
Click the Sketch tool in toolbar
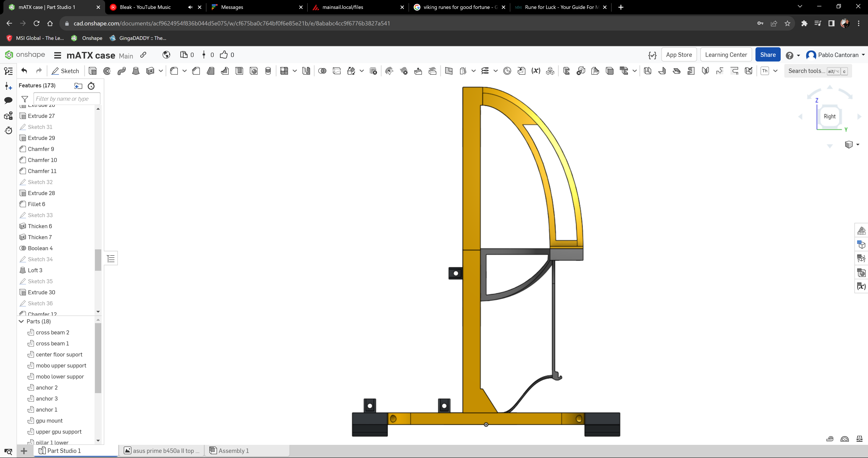click(x=65, y=71)
